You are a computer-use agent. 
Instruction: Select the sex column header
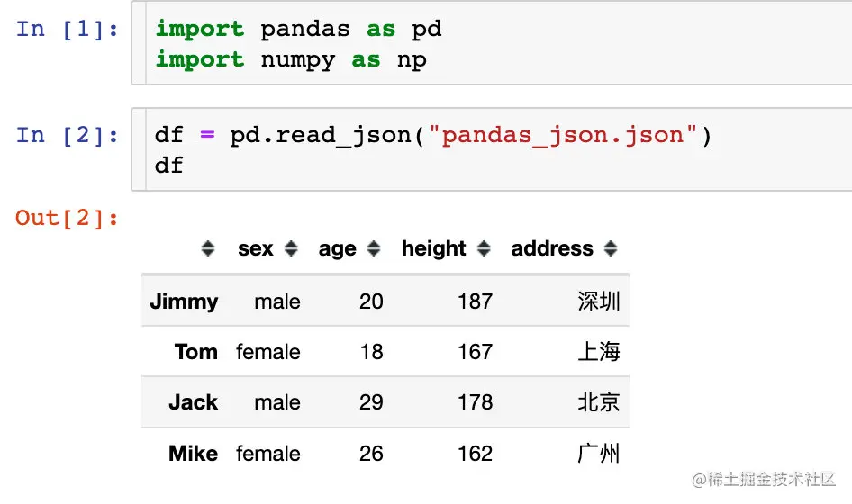[256, 248]
